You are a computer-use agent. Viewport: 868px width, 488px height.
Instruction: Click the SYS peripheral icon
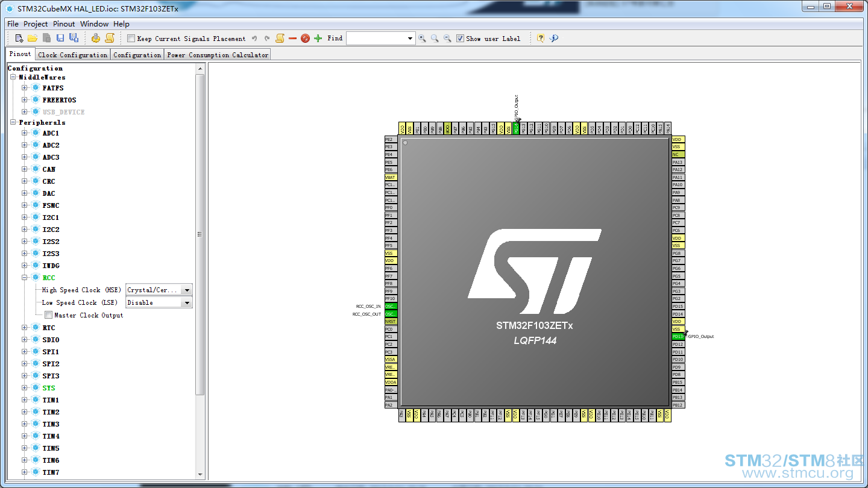click(x=36, y=388)
